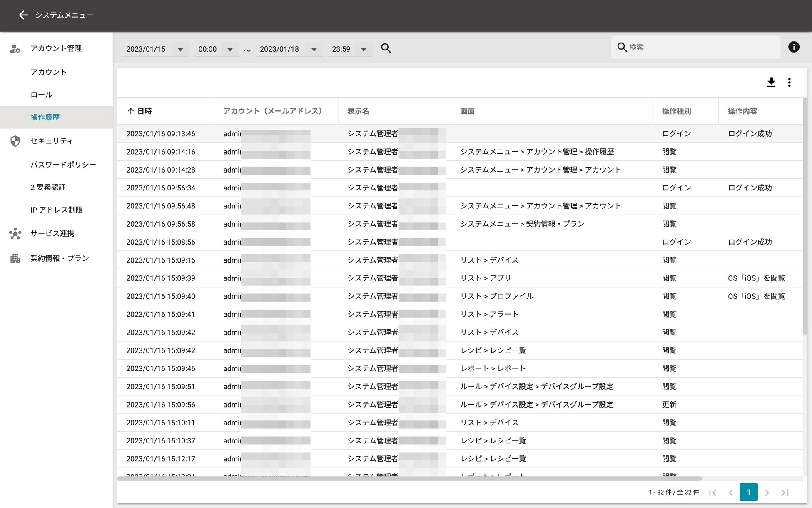Select 操作履歴 in the sidebar

point(45,118)
